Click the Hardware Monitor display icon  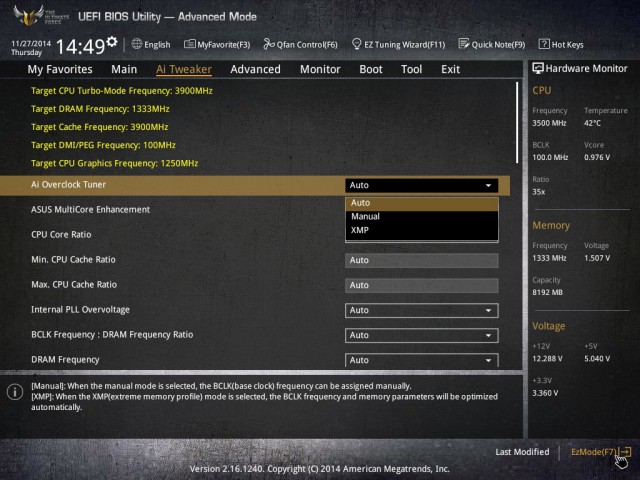pos(538,68)
